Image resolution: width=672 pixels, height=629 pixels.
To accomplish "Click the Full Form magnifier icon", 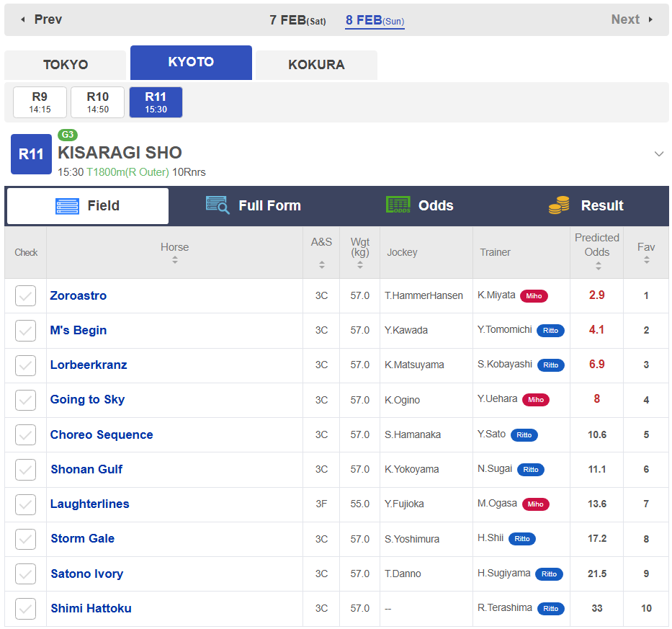I will click(x=218, y=205).
